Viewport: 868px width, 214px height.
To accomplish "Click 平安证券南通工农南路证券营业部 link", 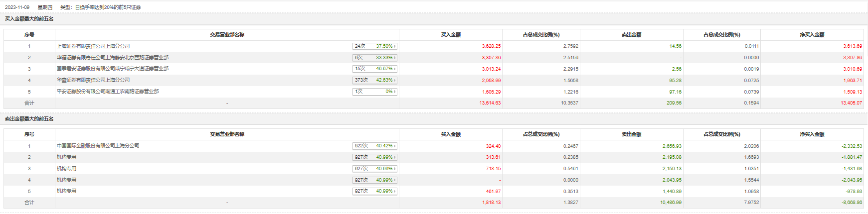I will (x=107, y=92).
